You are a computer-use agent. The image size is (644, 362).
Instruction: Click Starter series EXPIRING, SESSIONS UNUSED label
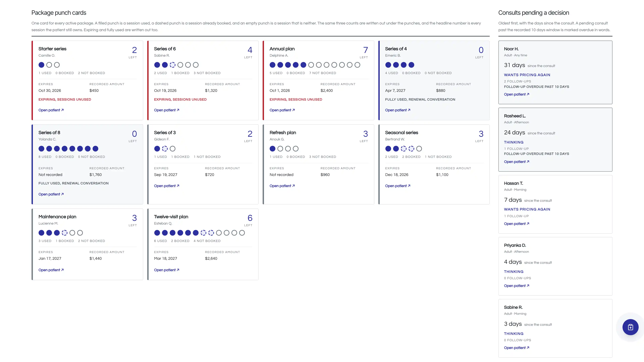65,99
